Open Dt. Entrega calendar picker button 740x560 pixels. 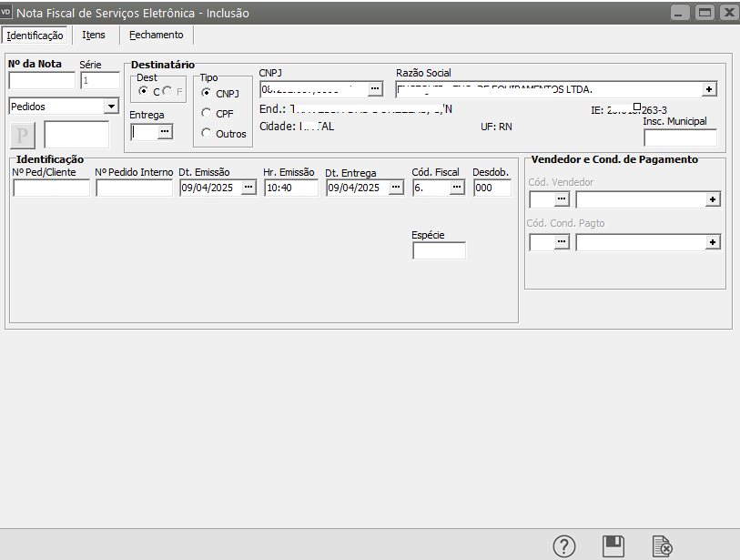[x=396, y=188]
